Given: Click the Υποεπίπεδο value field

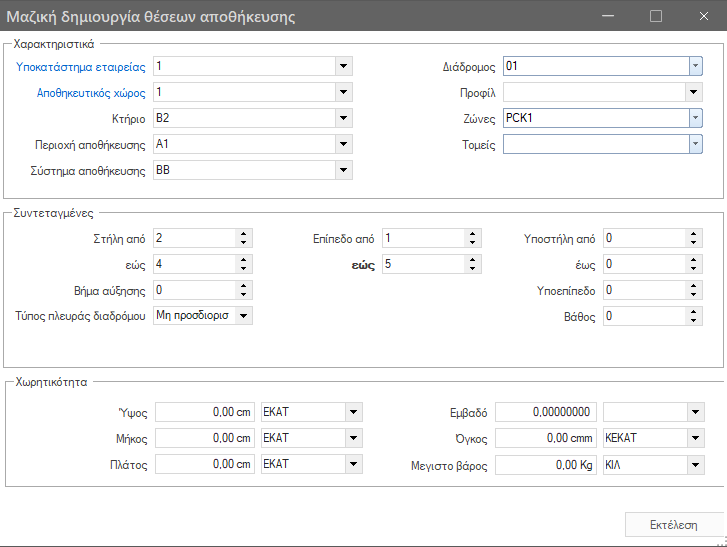Looking at the screenshot, I should pyautogui.click(x=644, y=290).
